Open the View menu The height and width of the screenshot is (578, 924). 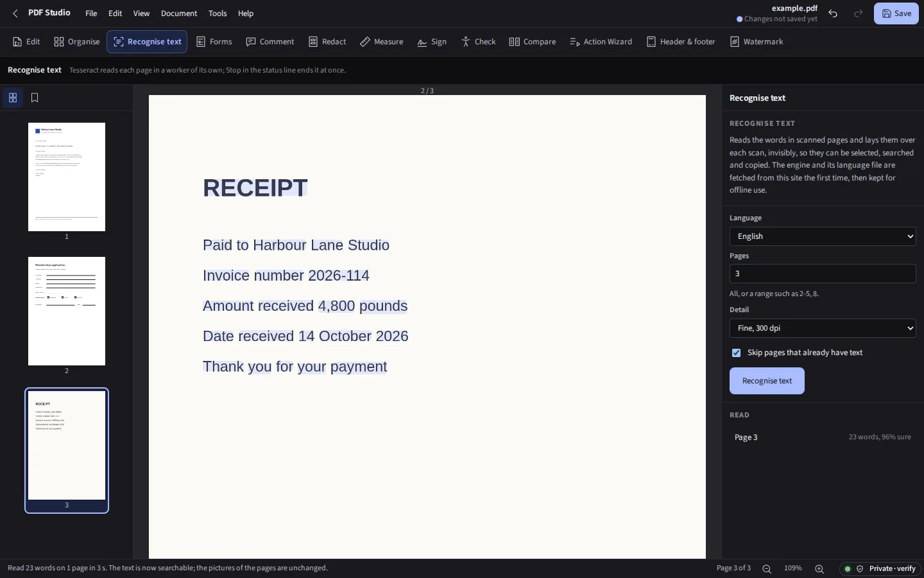tap(141, 13)
